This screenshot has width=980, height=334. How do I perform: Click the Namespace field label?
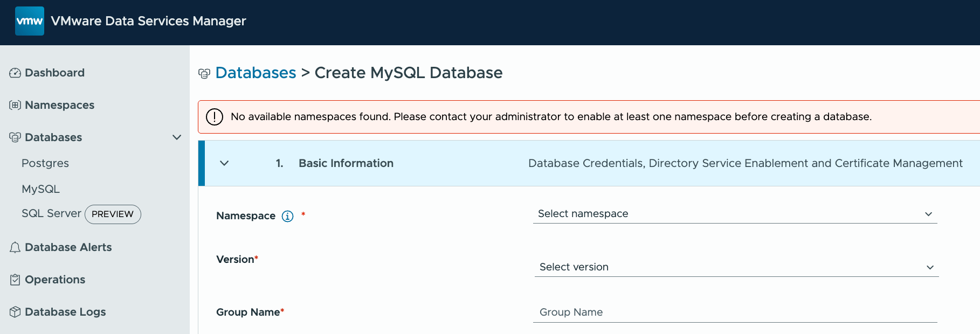click(246, 216)
